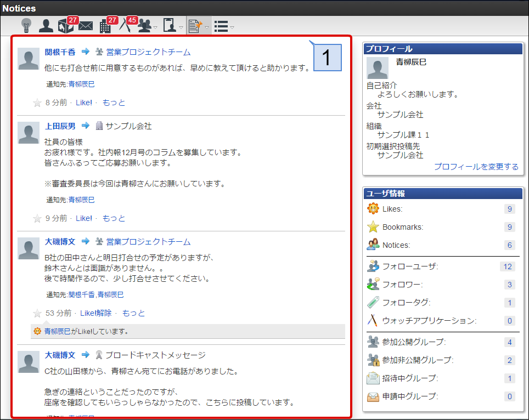This screenshot has height=420, width=529.
Task: Click the フォローユーザ icon
Action: pyautogui.click(x=373, y=266)
